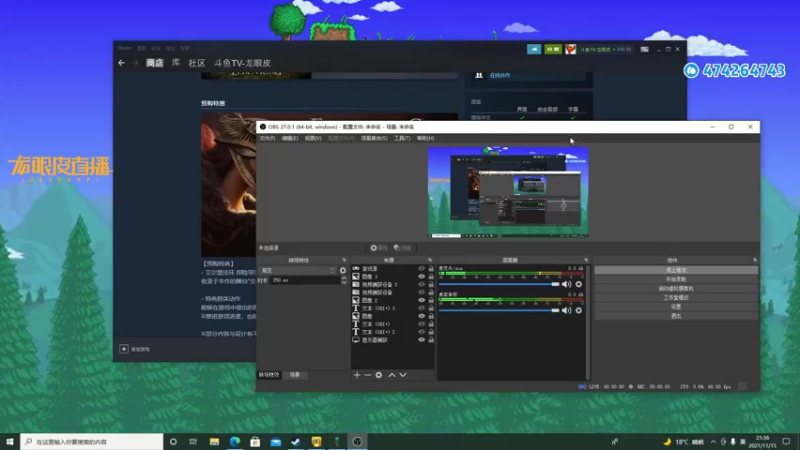The width and height of the screenshot is (800, 450).
Task: Move source down with the down arrow
Action: pos(403,375)
